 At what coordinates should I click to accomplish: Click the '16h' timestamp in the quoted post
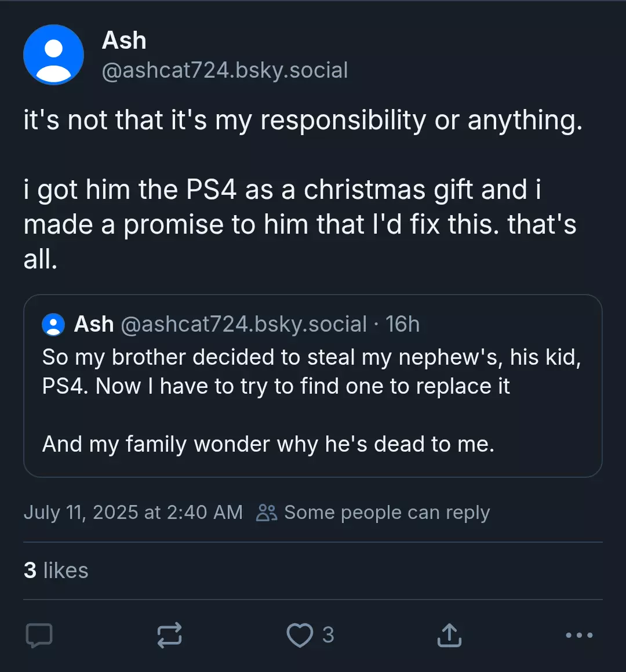coord(402,324)
